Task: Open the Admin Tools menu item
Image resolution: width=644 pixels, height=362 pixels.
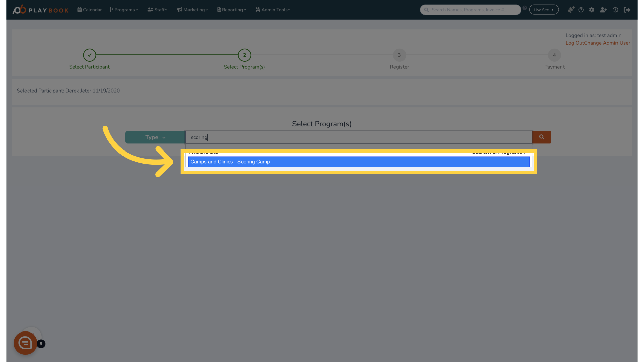Action: (x=273, y=10)
